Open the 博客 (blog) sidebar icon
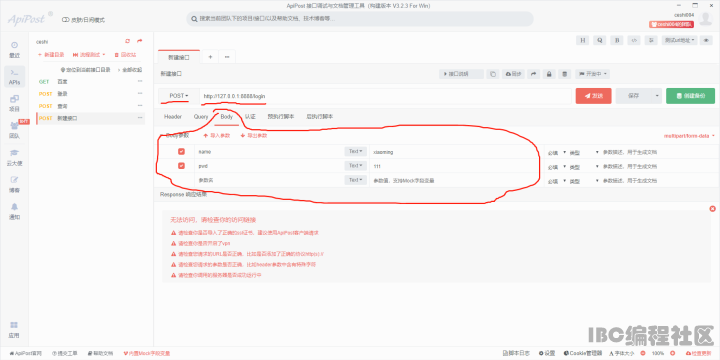The width and height of the screenshot is (720, 360). click(15, 184)
